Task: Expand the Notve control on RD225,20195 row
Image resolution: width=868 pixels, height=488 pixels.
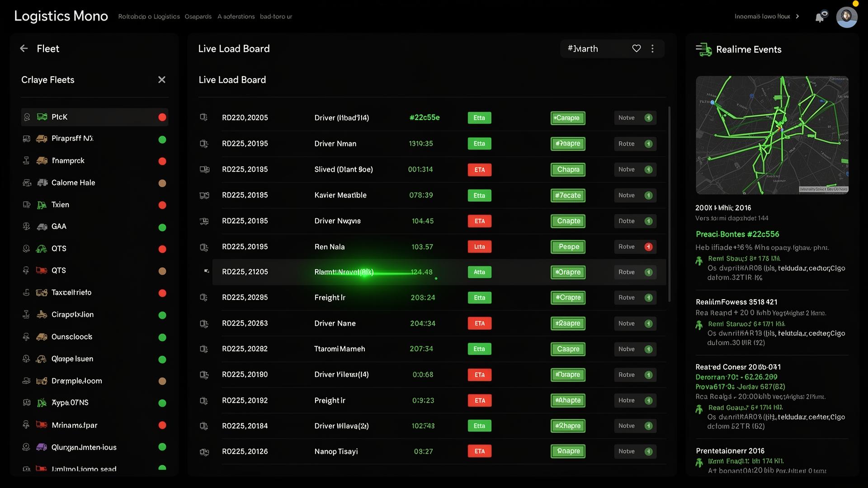Action: (x=635, y=144)
